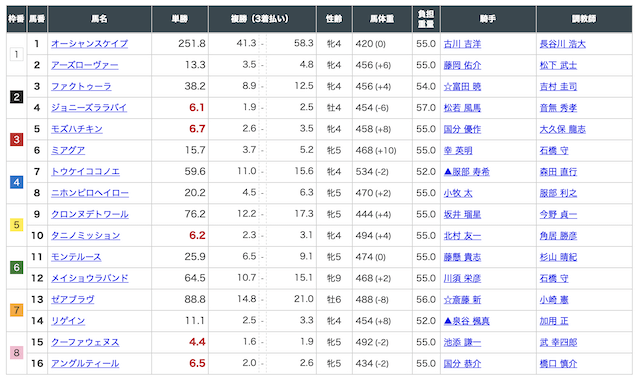Open trainer 服部 利之

click(x=558, y=193)
